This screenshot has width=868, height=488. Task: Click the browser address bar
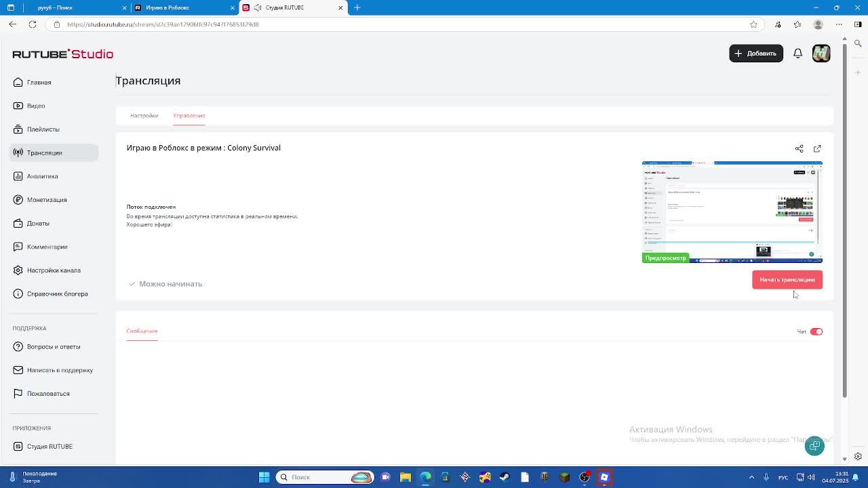(x=404, y=24)
